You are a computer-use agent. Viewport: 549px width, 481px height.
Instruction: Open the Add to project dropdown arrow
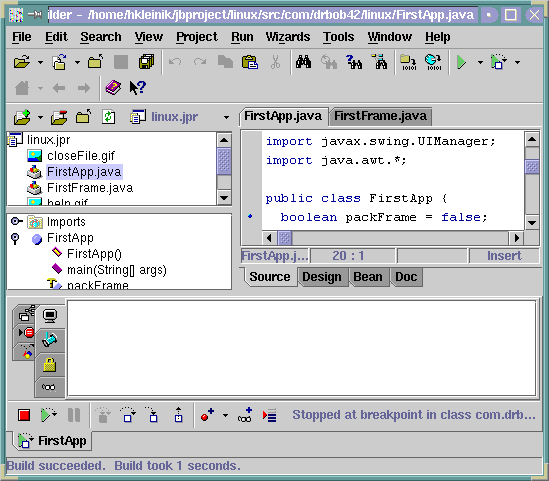click(40, 118)
